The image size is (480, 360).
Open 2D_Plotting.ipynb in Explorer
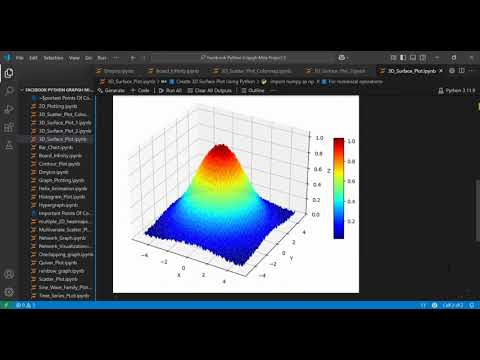pyautogui.click(x=58, y=106)
